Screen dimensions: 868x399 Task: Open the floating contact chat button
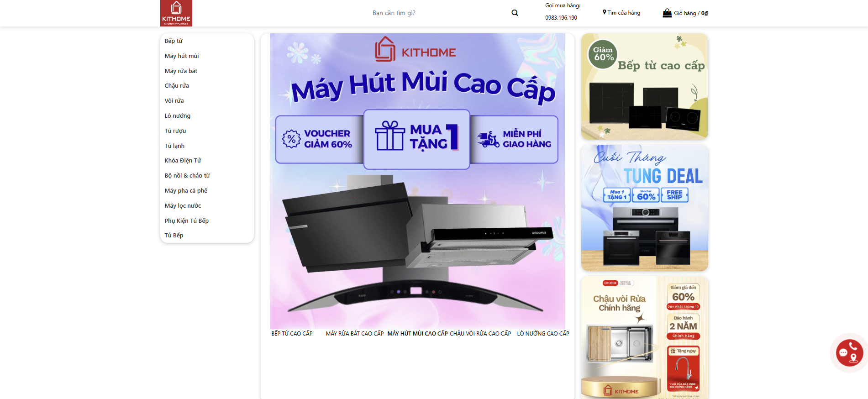coord(849,353)
